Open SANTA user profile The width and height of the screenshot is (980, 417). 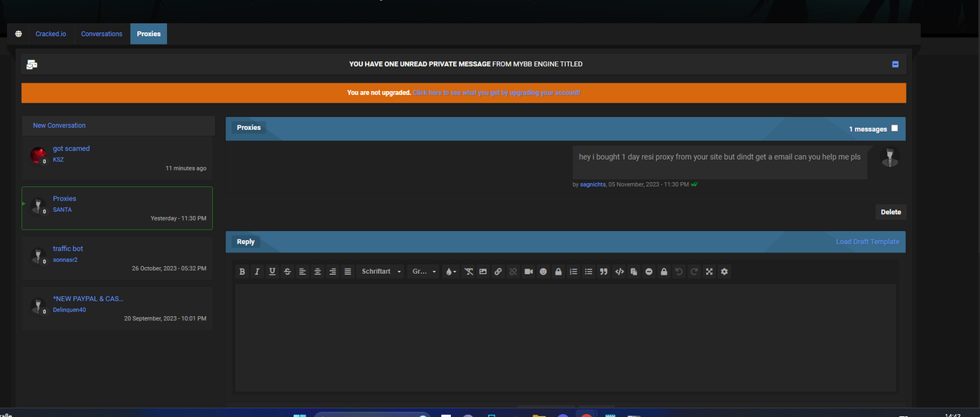point(62,210)
